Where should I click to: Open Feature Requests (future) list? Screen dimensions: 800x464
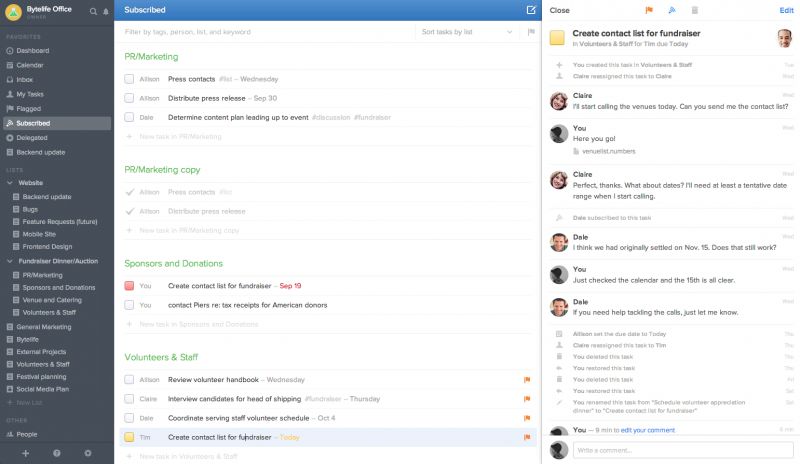click(60, 222)
